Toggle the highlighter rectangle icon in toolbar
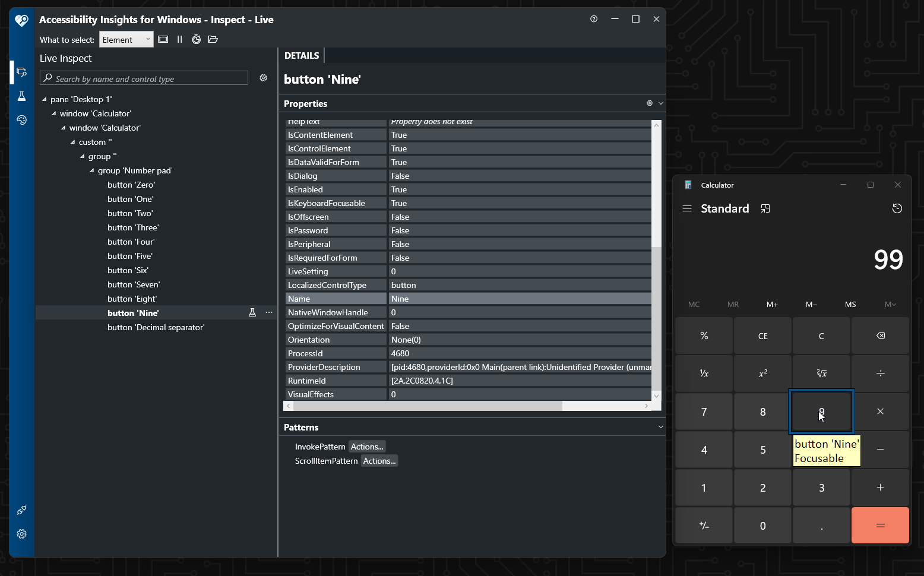This screenshot has width=924, height=576. pos(163,40)
